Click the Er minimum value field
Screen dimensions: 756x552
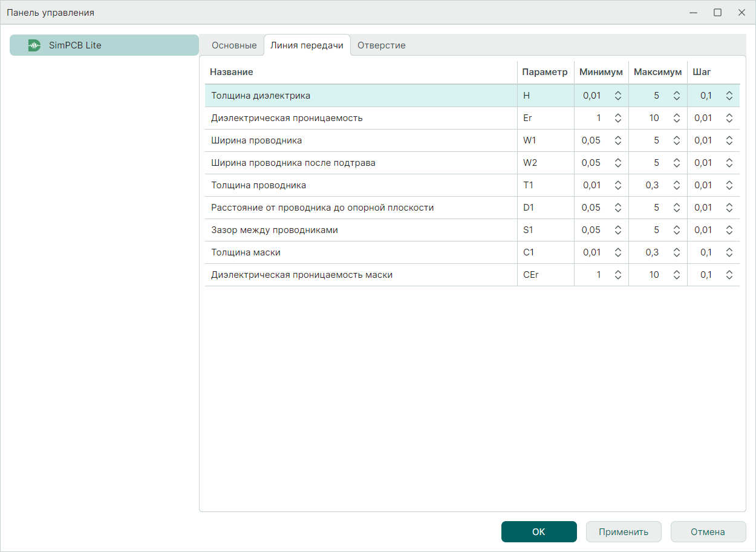pos(594,118)
